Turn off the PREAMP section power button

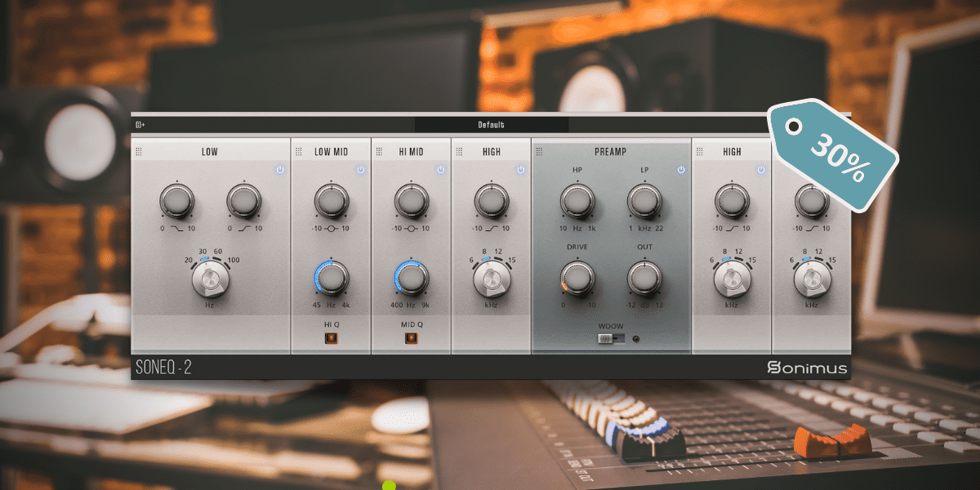[x=680, y=170]
